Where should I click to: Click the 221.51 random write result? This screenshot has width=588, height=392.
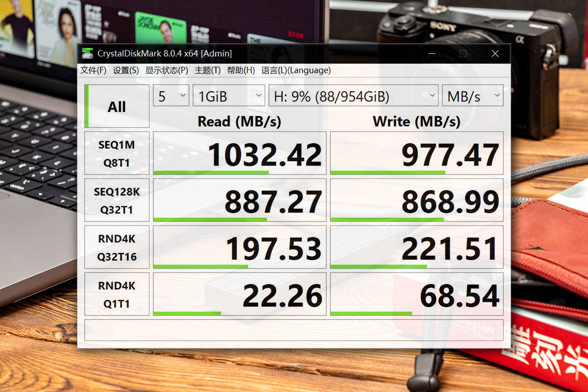(417, 247)
